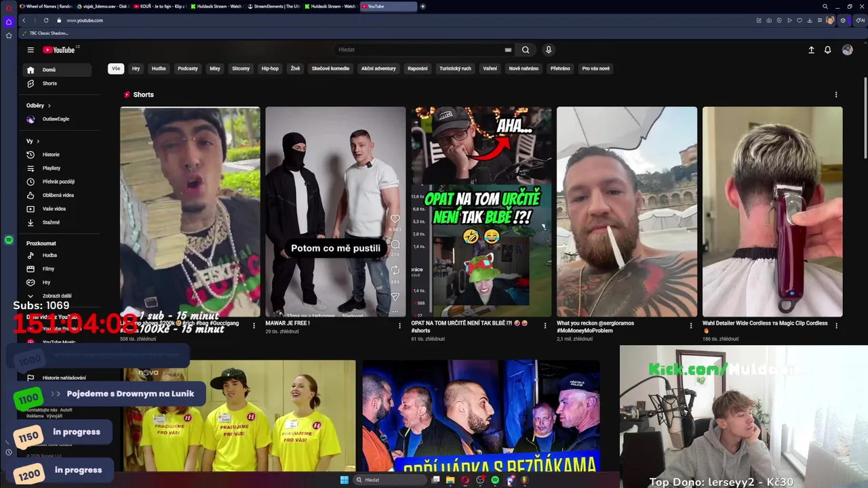
Task: Open options menu for the Shorts shelf
Action: 836,95
